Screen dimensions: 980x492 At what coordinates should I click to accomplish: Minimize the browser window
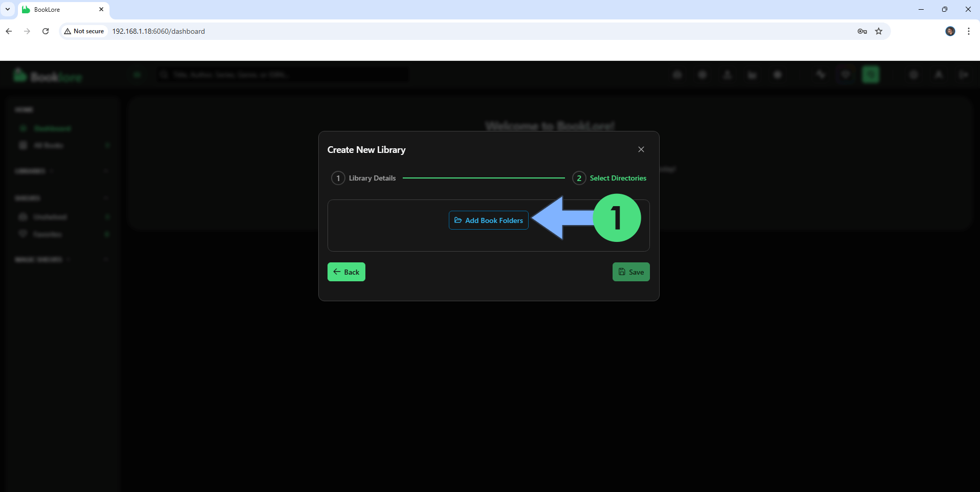(921, 9)
